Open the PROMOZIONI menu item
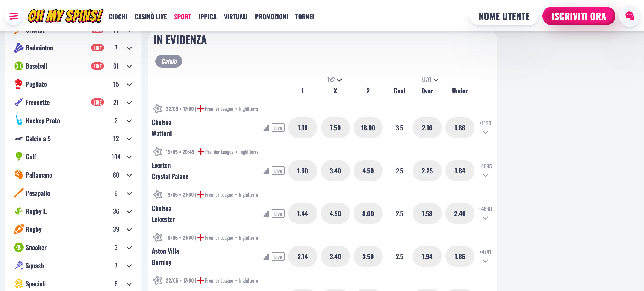Image resolution: width=644 pixels, height=291 pixels. [x=272, y=17]
